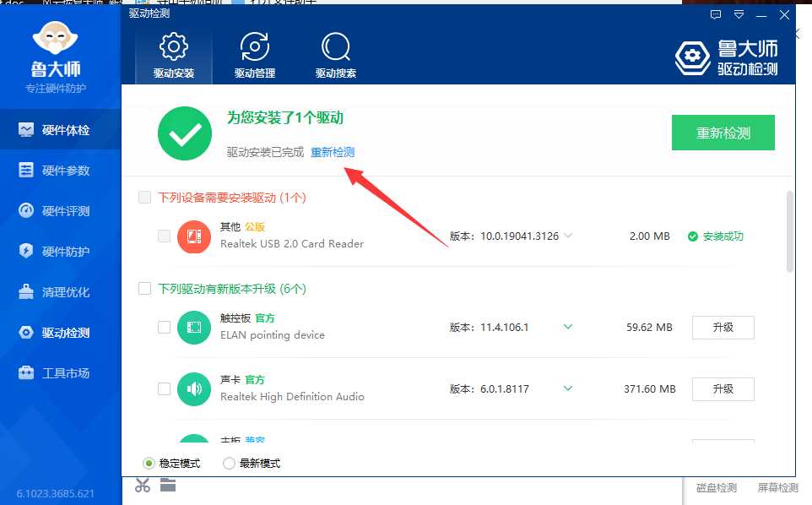
Task: Open the feedback message icon in title bar
Action: point(716,14)
